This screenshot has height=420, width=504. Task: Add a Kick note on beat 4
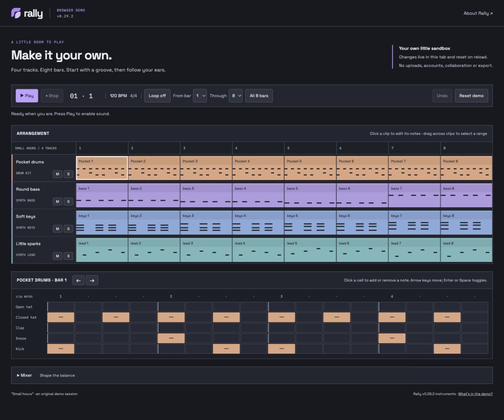click(392, 349)
